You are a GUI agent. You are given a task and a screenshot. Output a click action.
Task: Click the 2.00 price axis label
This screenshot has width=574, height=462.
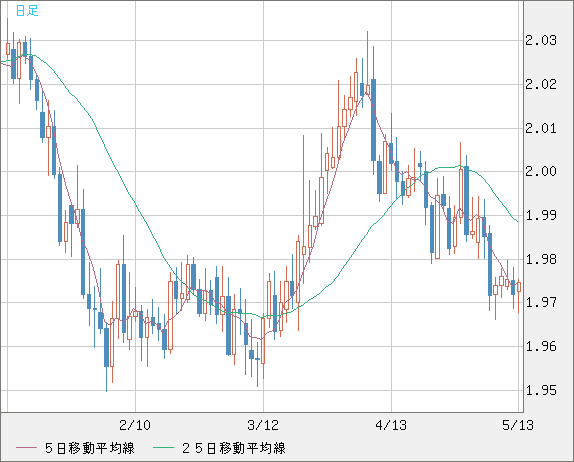(x=541, y=171)
